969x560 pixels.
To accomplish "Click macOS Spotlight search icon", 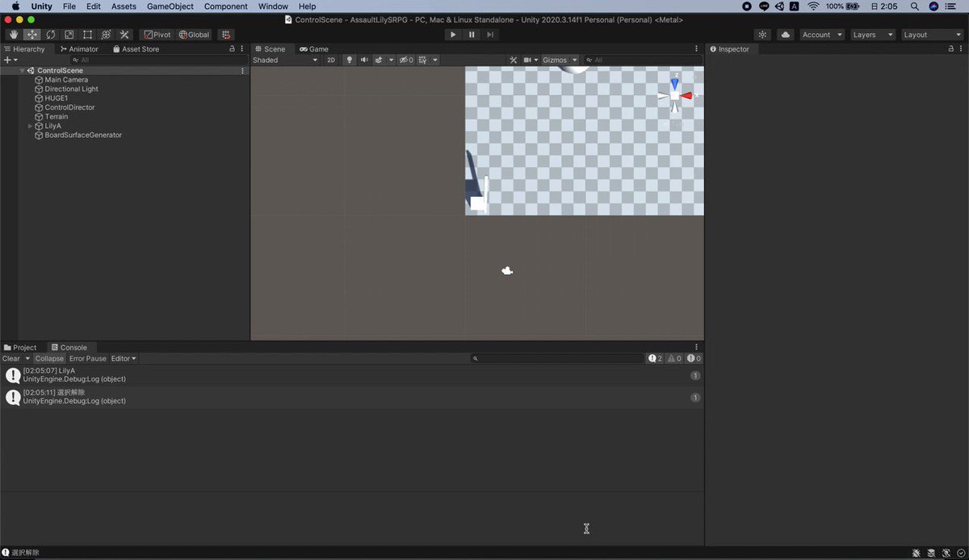I will point(914,6).
